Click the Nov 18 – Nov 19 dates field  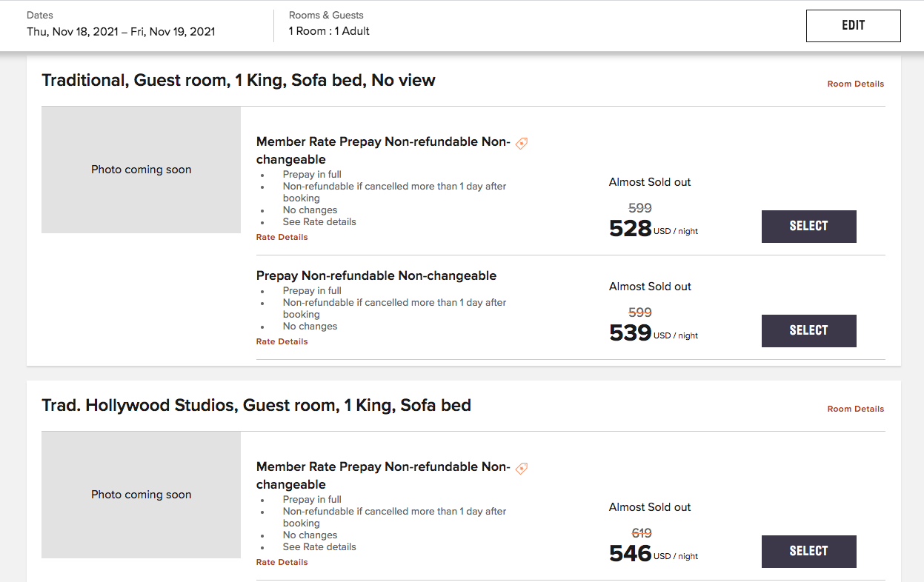click(x=121, y=32)
